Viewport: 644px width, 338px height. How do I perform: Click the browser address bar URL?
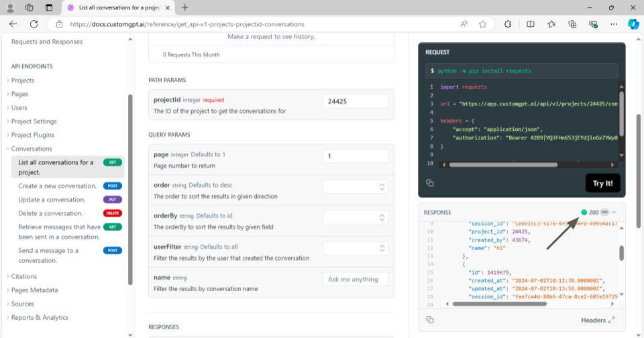pyautogui.click(x=187, y=24)
